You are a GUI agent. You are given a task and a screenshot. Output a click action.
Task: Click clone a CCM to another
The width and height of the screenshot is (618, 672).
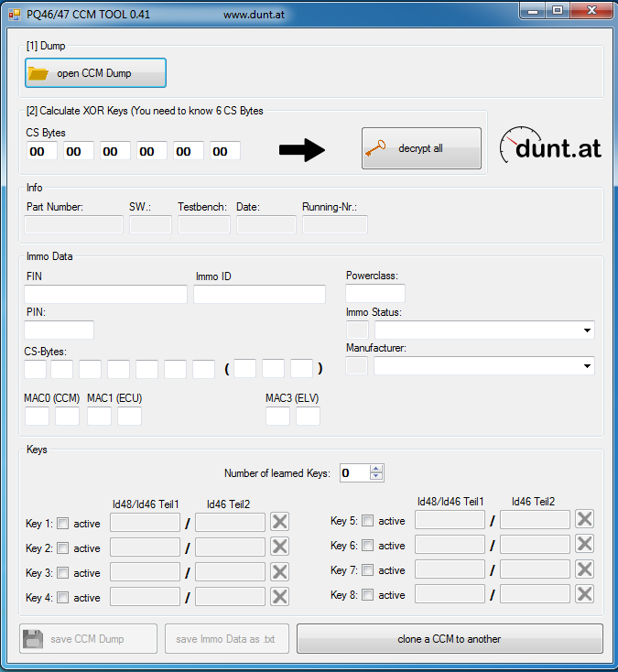pos(449,639)
